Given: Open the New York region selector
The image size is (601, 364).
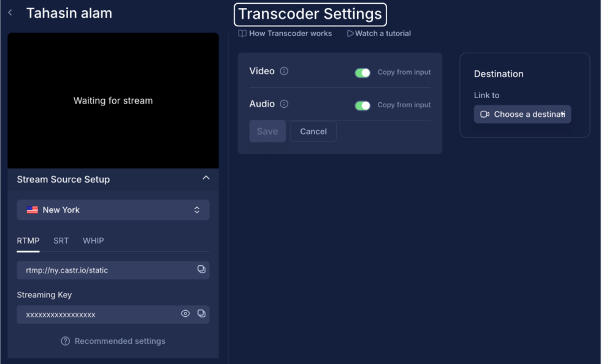Looking at the screenshot, I should [113, 210].
